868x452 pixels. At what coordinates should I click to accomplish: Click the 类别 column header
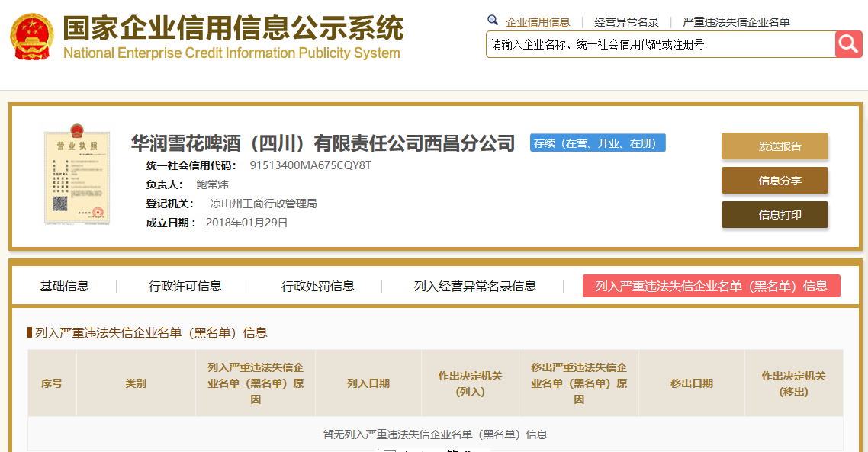click(137, 383)
